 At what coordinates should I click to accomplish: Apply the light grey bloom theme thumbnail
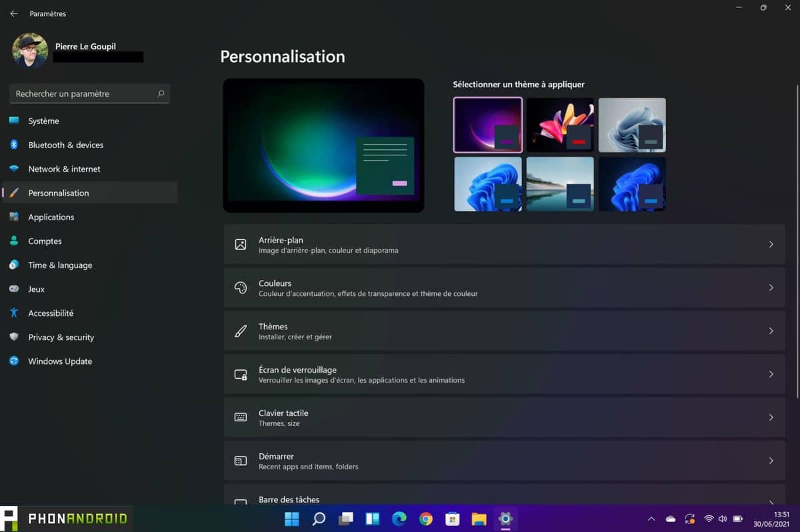[x=632, y=125]
